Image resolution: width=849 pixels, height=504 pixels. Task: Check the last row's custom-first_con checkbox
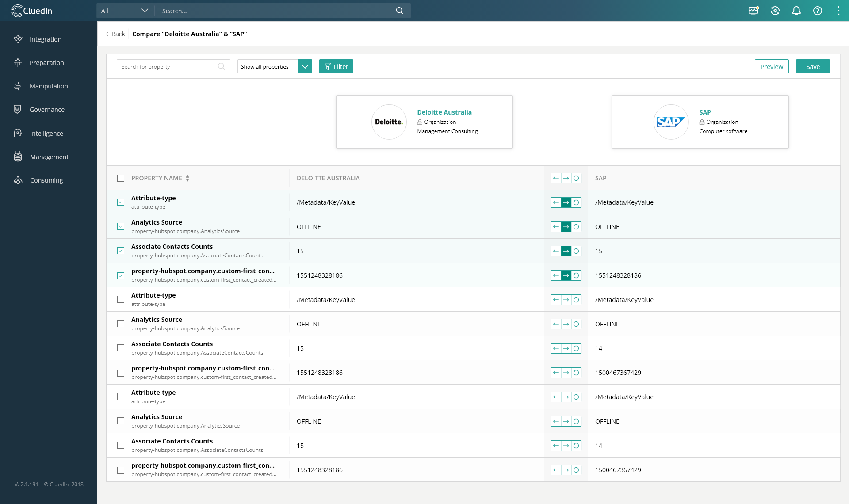coord(121,470)
